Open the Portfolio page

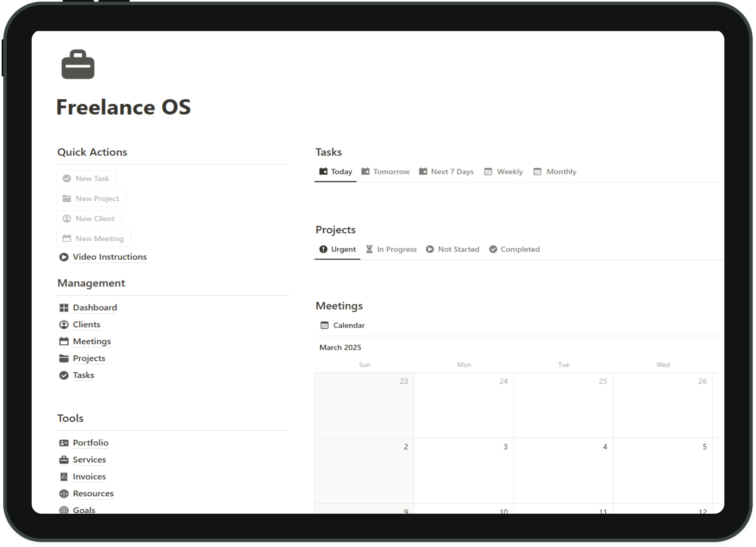(91, 443)
